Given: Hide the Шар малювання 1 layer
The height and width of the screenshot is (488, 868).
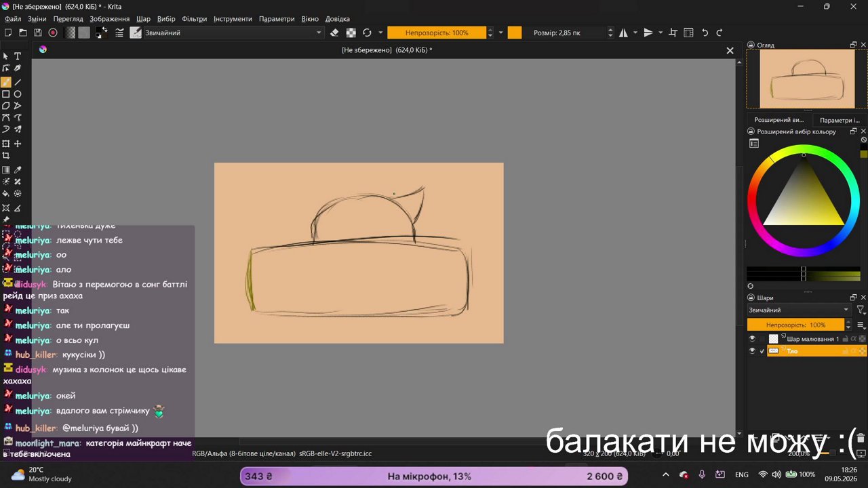Looking at the screenshot, I should coord(751,339).
